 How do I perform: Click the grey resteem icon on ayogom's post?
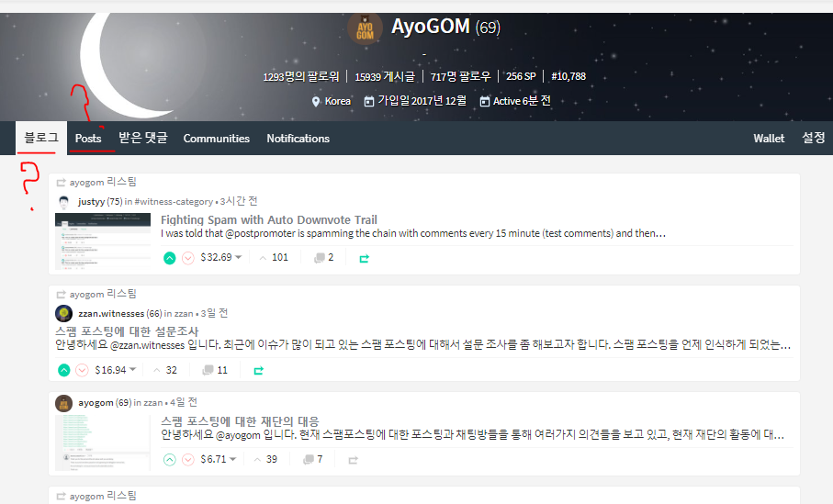[x=353, y=460]
